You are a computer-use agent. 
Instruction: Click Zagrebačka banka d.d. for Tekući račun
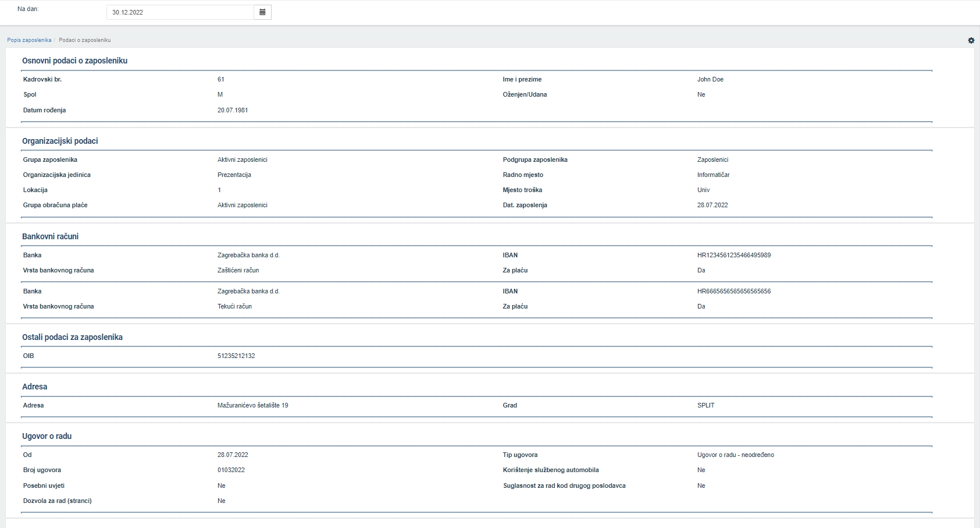[x=248, y=291]
